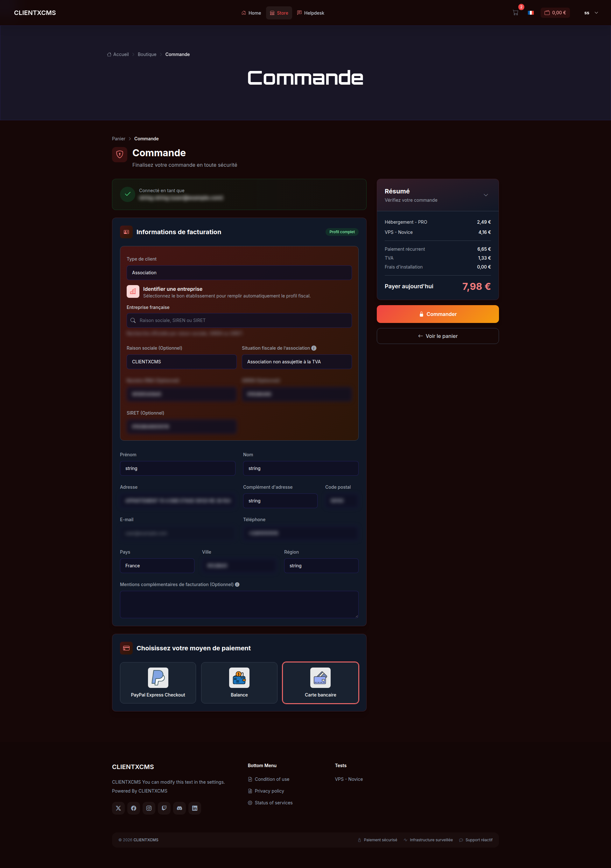Select Balance payment method
The width and height of the screenshot is (611, 868).
tap(239, 683)
